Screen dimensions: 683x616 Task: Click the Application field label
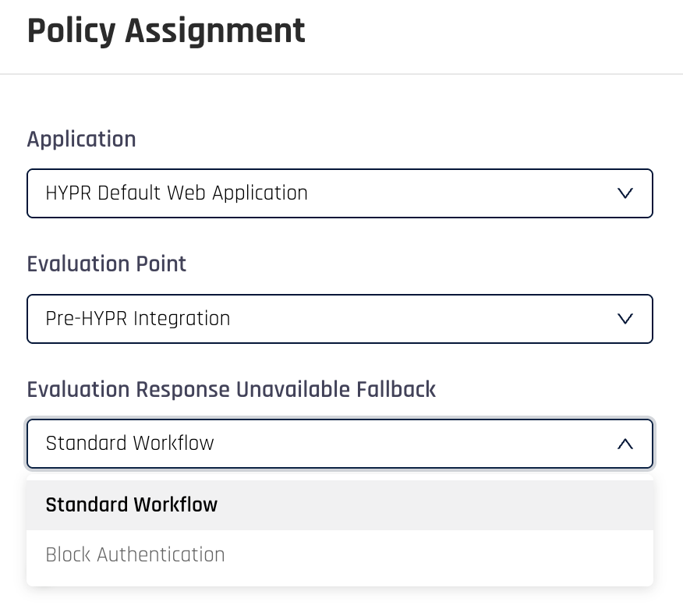pyautogui.click(x=81, y=139)
